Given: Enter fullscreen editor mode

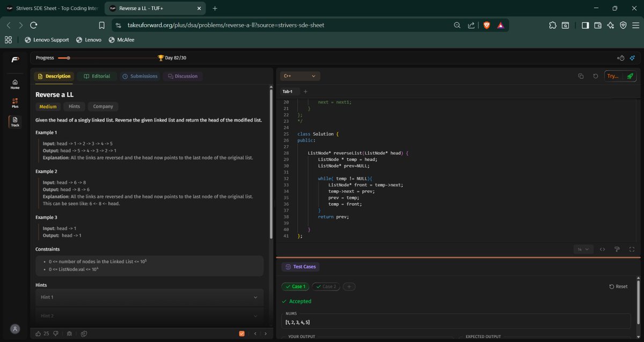Looking at the screenshot, I should [x=632, y=249].
